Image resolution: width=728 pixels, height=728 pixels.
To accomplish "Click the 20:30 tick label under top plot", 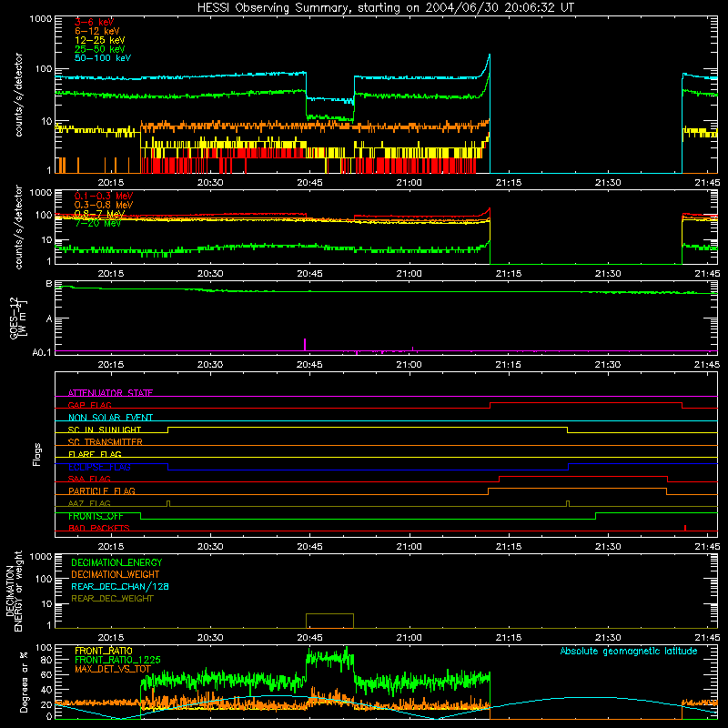I will [210, 183].
